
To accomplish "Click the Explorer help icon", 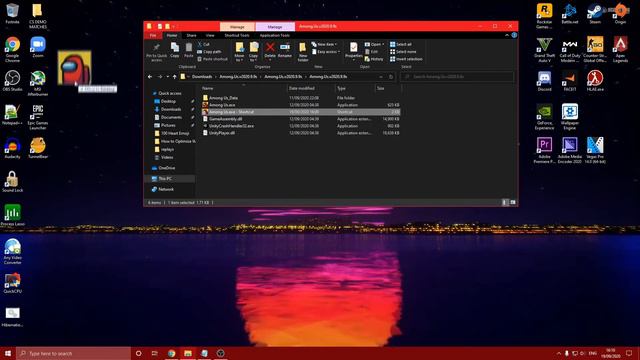I will click(x=514, y=36).
